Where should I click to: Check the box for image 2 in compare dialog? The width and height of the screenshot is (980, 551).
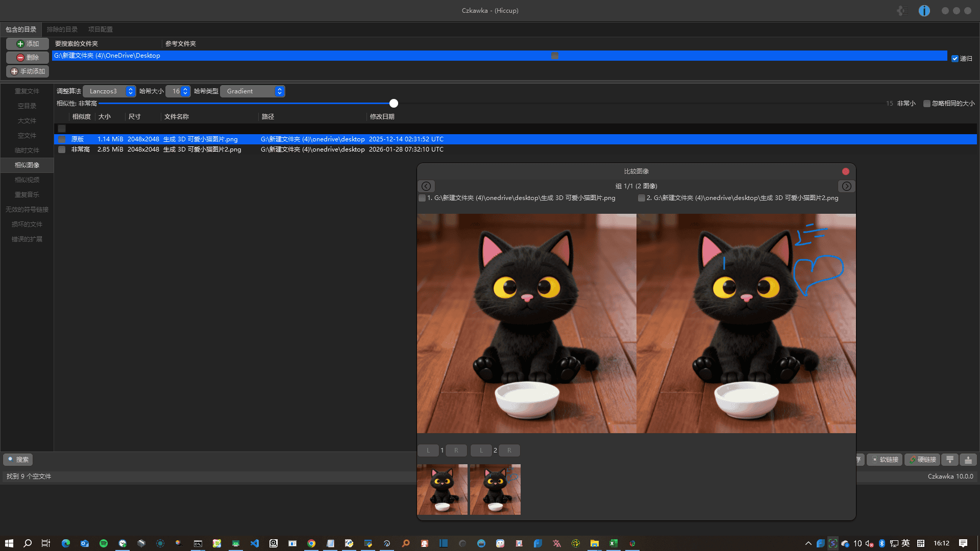[x=642, y=198]
